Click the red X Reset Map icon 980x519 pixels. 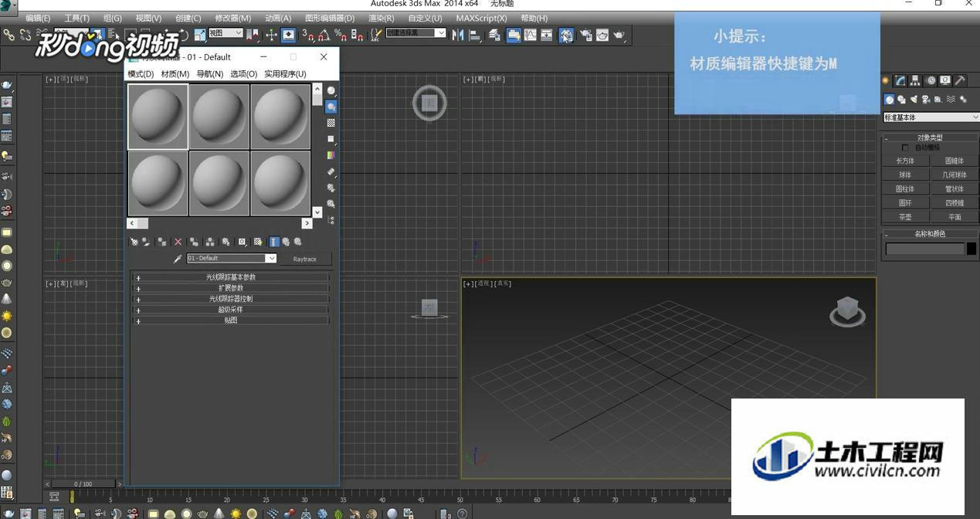click(178, 242)
